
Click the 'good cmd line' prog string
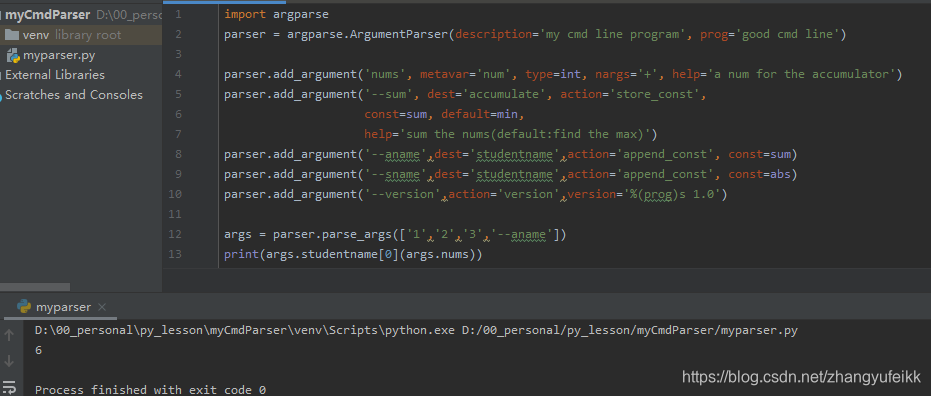pos(787,34)
